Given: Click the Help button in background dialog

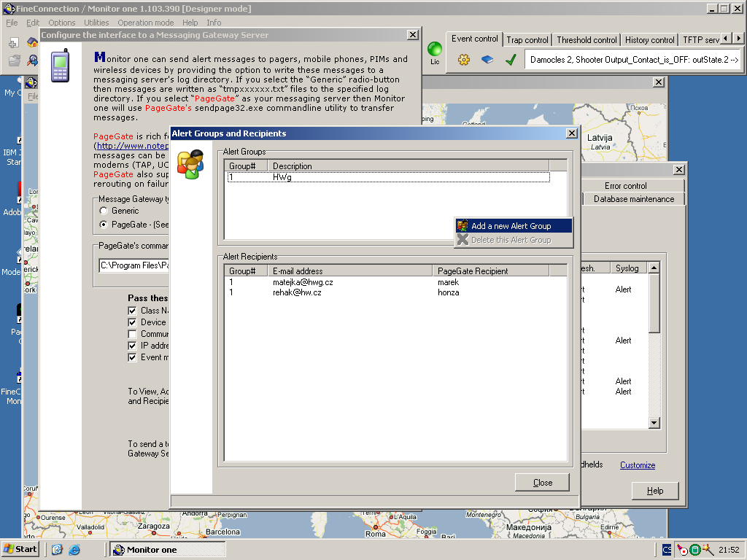Looking at the screenshot, I should pos(655,491).
